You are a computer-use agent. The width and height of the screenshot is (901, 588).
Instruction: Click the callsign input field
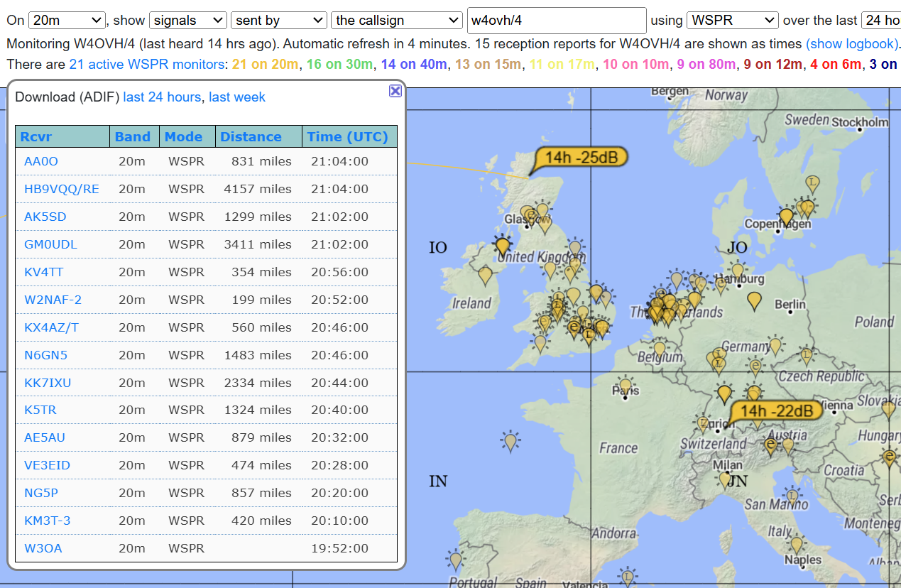[556, 21]
